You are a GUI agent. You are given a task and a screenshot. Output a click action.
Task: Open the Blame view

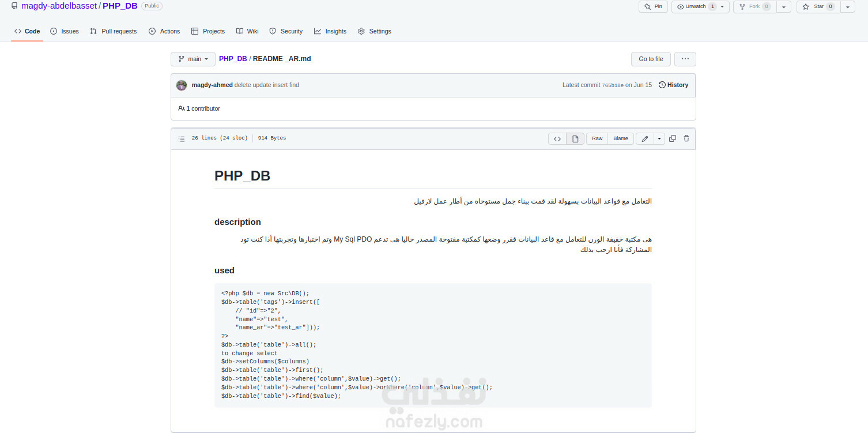(621, 138)
